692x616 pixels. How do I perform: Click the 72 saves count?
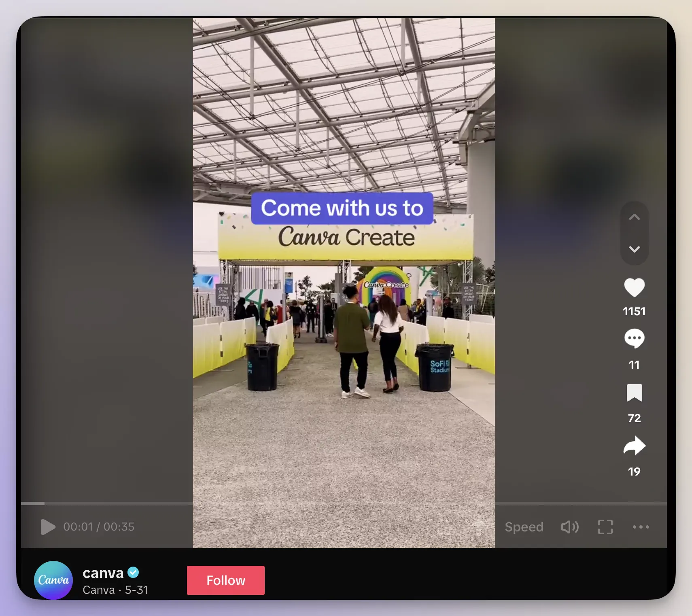(634, 418)
